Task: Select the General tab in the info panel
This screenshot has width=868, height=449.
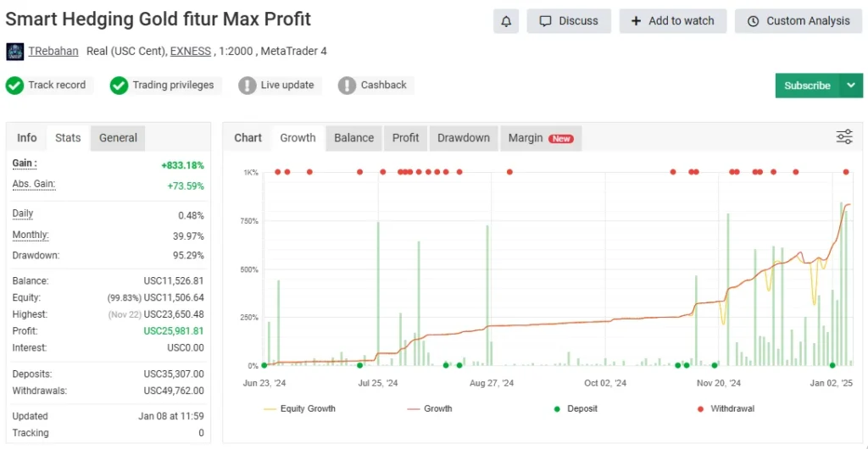Action: (x=118, y=138)
